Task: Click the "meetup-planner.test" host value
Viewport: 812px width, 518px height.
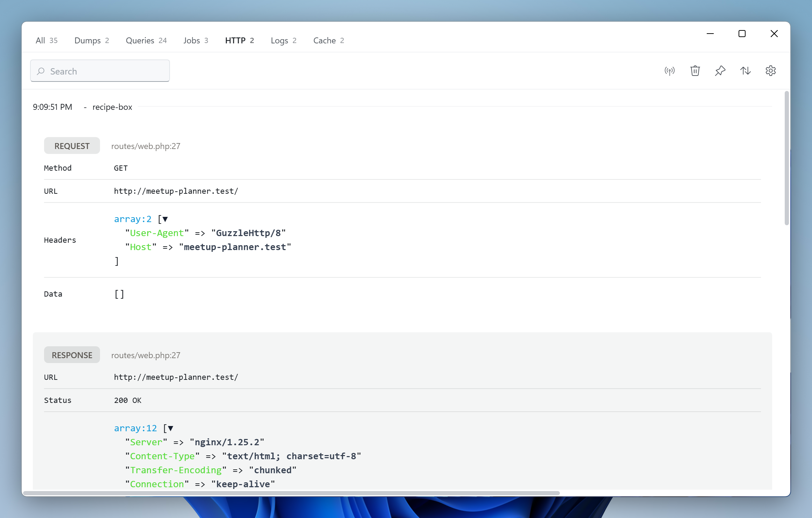Action: coord(235,247)
